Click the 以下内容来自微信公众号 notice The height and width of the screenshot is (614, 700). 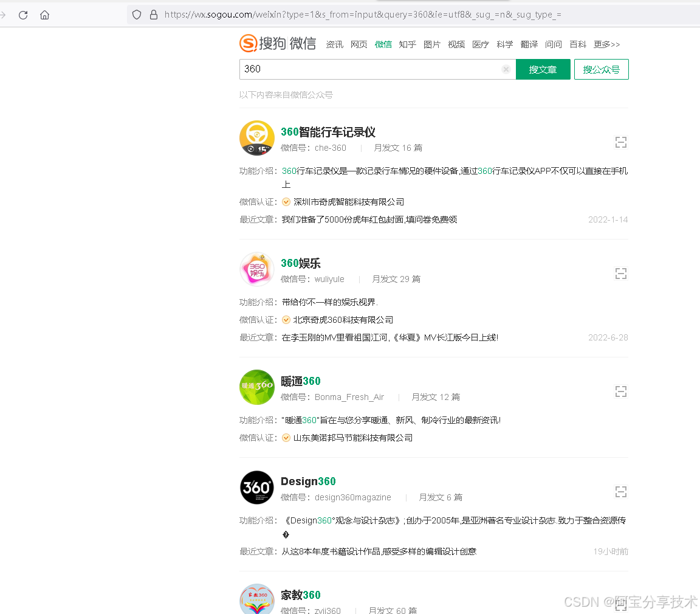[x=286, y=95]
